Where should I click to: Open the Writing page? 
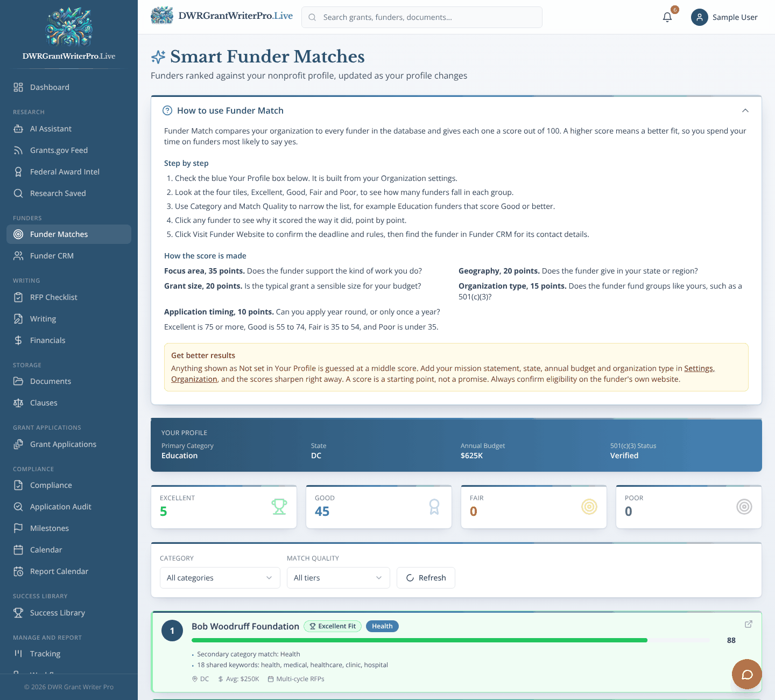click(69, 319)
